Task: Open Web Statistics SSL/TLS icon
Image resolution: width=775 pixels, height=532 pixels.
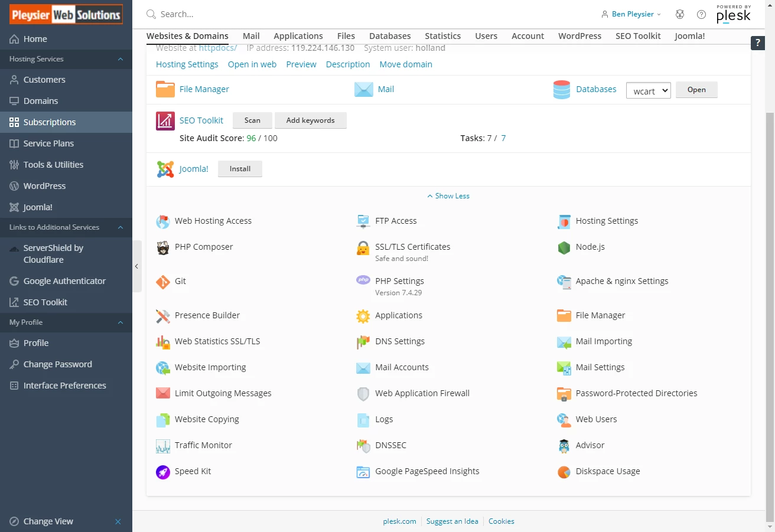Action: [163, 342]
